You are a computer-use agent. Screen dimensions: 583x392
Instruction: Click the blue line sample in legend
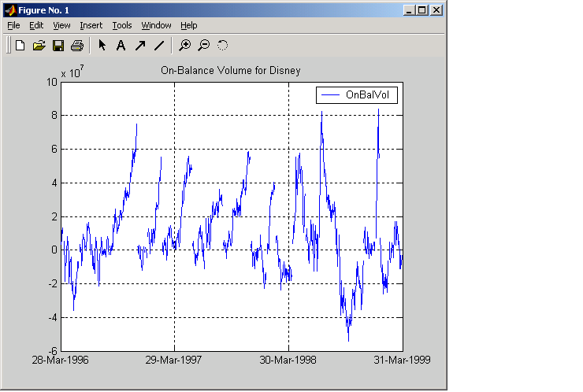330,95
